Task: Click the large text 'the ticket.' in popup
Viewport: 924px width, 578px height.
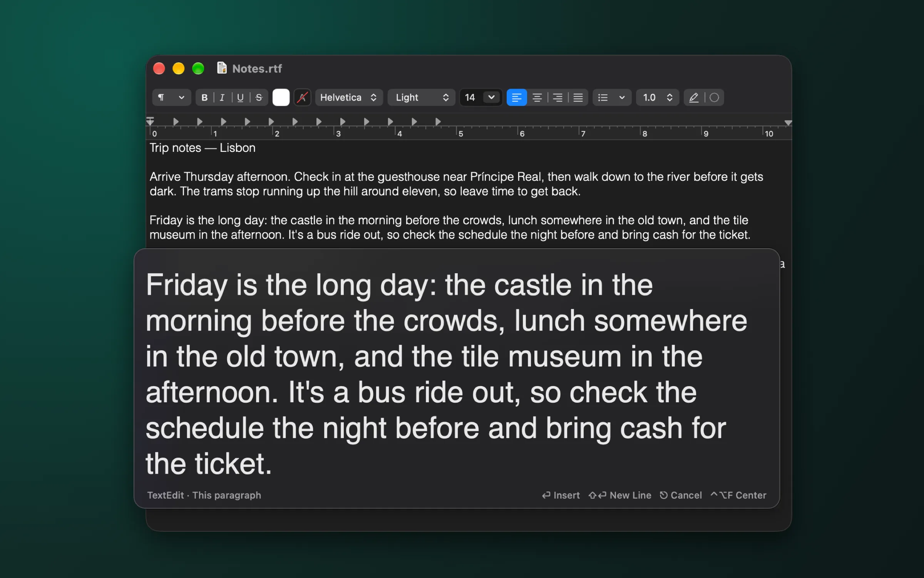Action: [209, 464]
